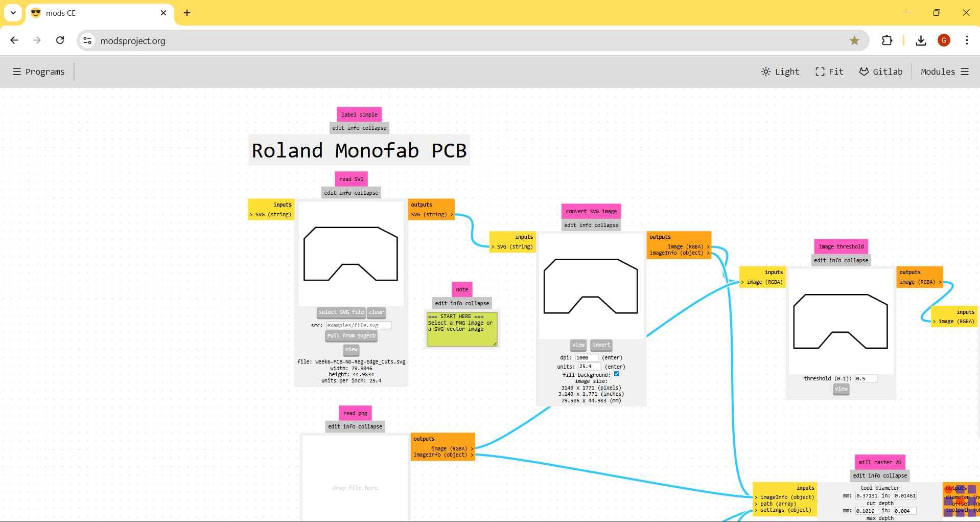Reload the modsproject.org page

pyautogui.click(x=60, y=40)
